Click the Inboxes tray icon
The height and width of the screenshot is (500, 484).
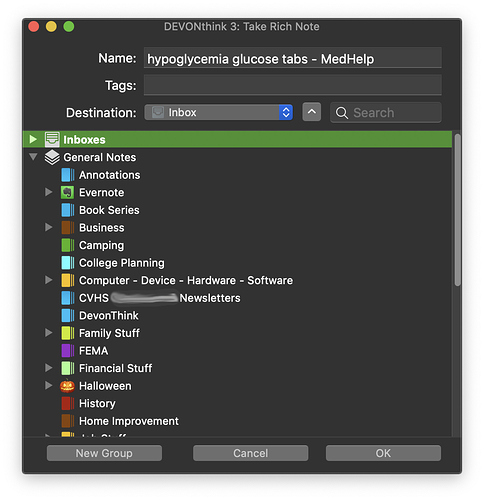(x=52, y=140)
